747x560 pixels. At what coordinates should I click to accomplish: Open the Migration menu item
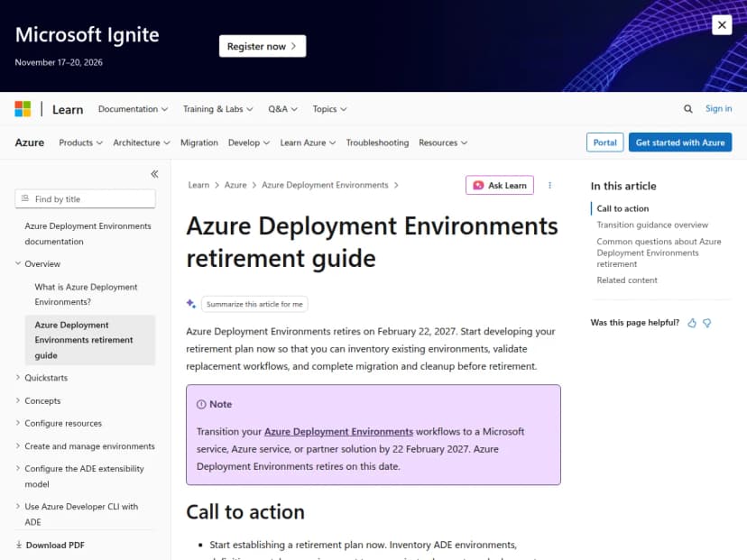(x=199, y=142)
